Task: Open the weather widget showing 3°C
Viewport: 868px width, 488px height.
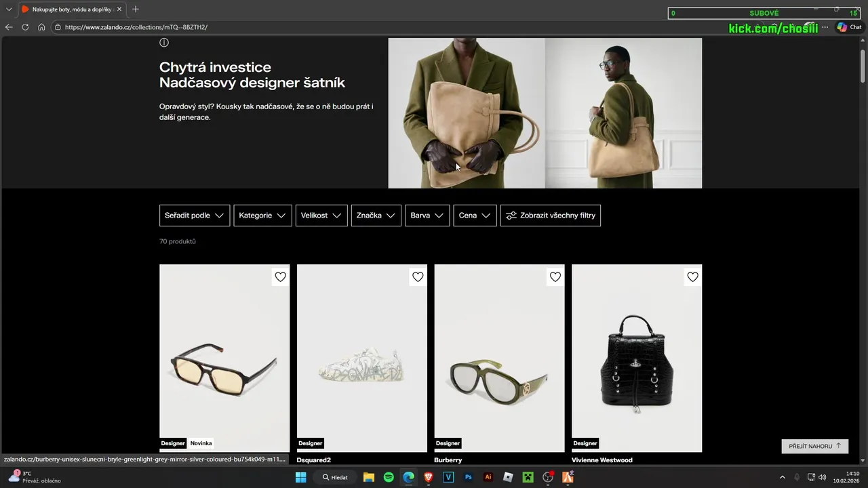Action: [34, 477]
